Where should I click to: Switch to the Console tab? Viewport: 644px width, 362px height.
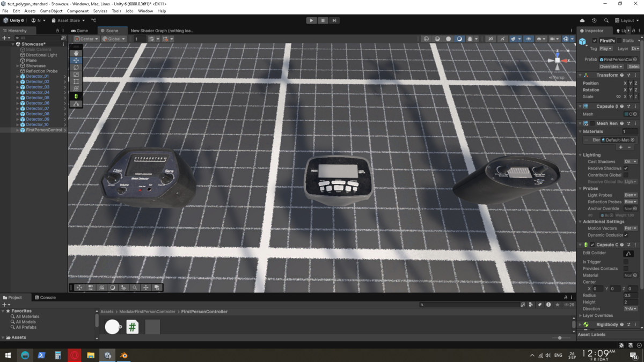[x=45, y=298]
